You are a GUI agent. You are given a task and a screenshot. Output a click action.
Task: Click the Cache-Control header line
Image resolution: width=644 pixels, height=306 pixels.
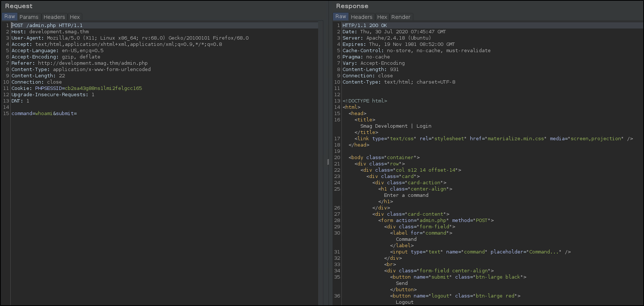pyautogui.click(x=417, y=51)
